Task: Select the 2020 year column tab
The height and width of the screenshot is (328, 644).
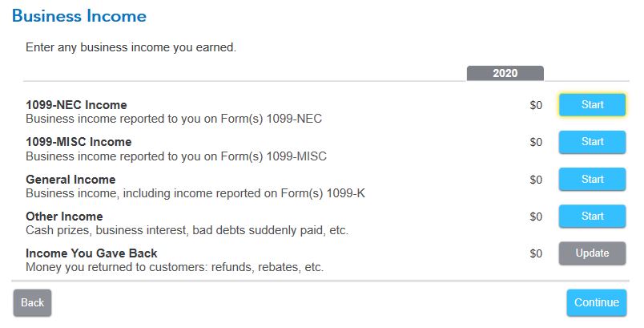Action: [x=505, y=73]
